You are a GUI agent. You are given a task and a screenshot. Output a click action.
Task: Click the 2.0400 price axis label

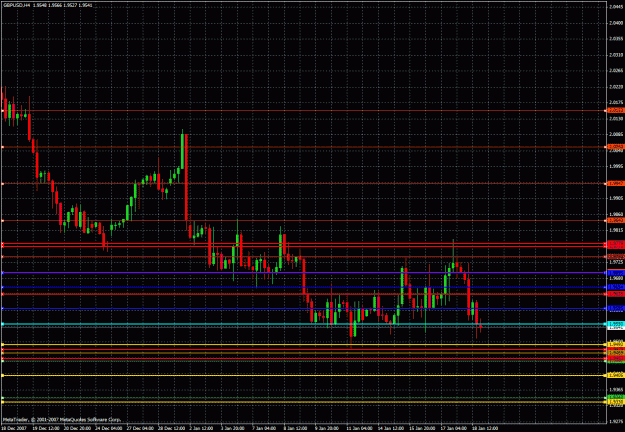[616, 23]
